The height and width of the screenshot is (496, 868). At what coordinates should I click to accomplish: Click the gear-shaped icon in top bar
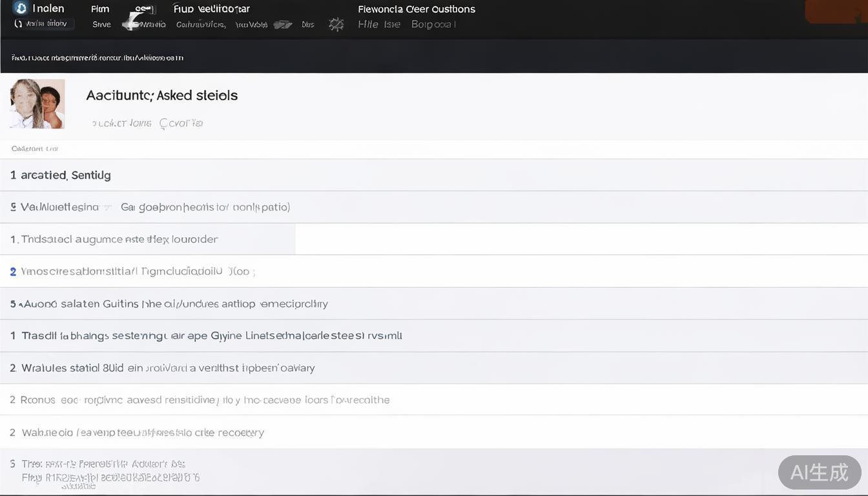tap(336, 25)
